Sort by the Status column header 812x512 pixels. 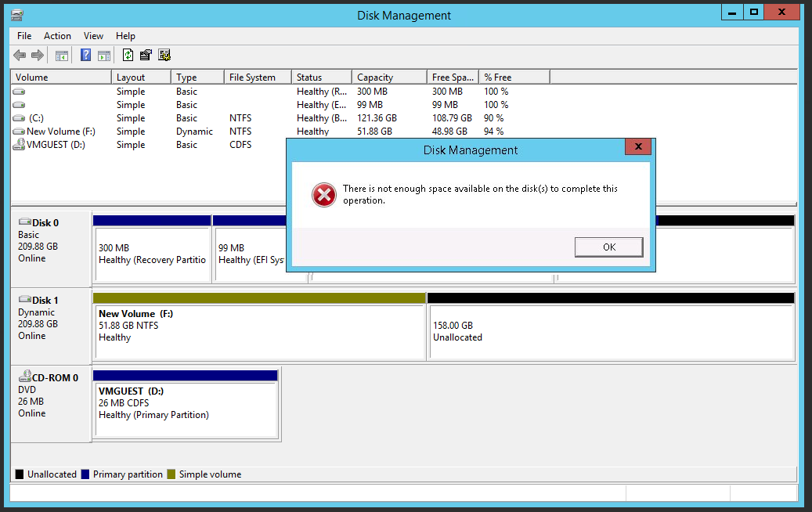coord(322,78)
